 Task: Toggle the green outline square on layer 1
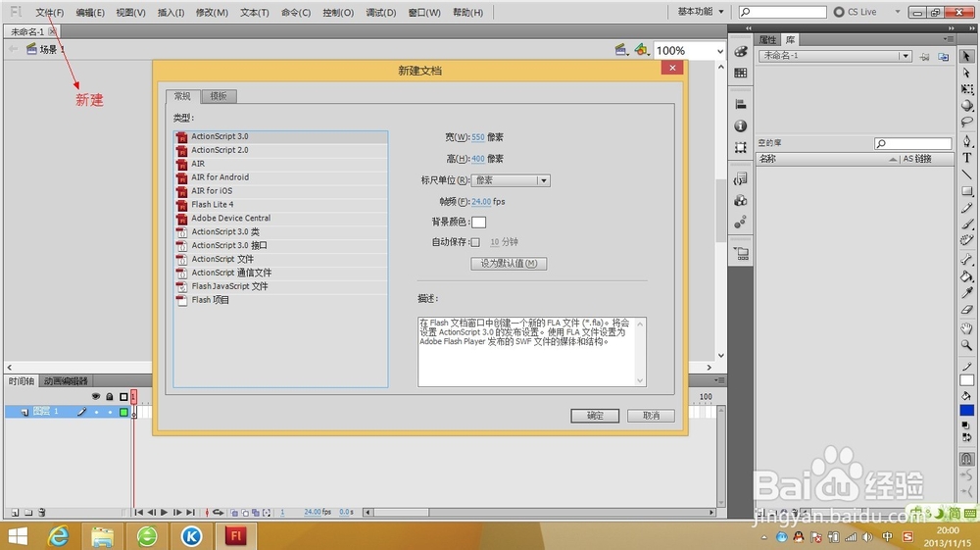pos(123,412)
